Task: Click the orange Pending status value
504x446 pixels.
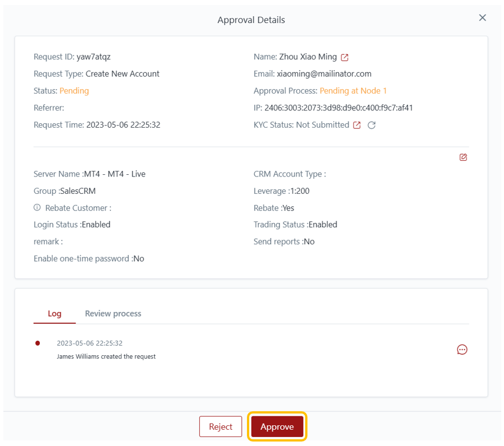Action: tap(74, 91)
